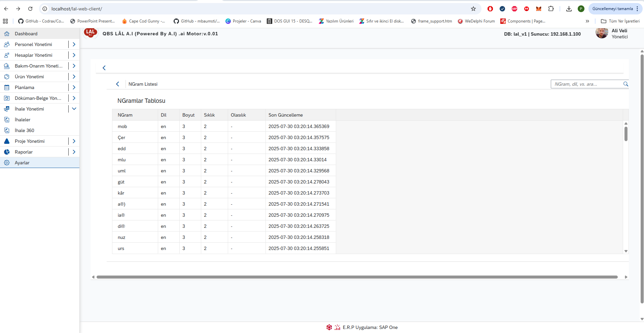Click the Ayarlar gear icon
The width and height of the screenshot is (644, 333).
click(x=7, y=163)
